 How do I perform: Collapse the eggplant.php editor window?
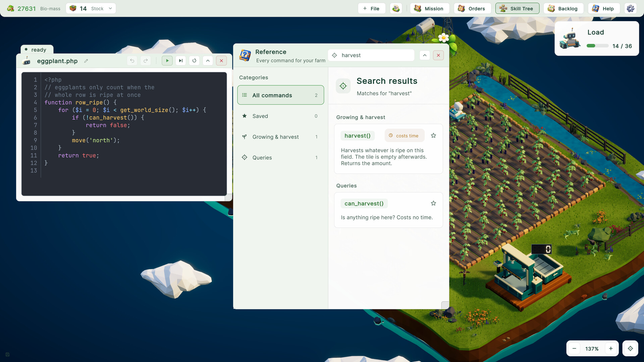click(x=208, y=61)
